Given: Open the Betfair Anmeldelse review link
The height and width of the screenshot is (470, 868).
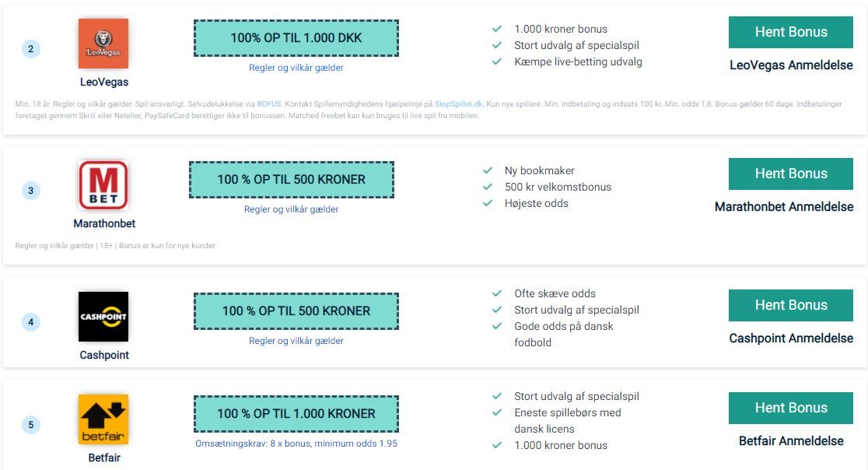Looking at the screenshot, I should [791, 441].
